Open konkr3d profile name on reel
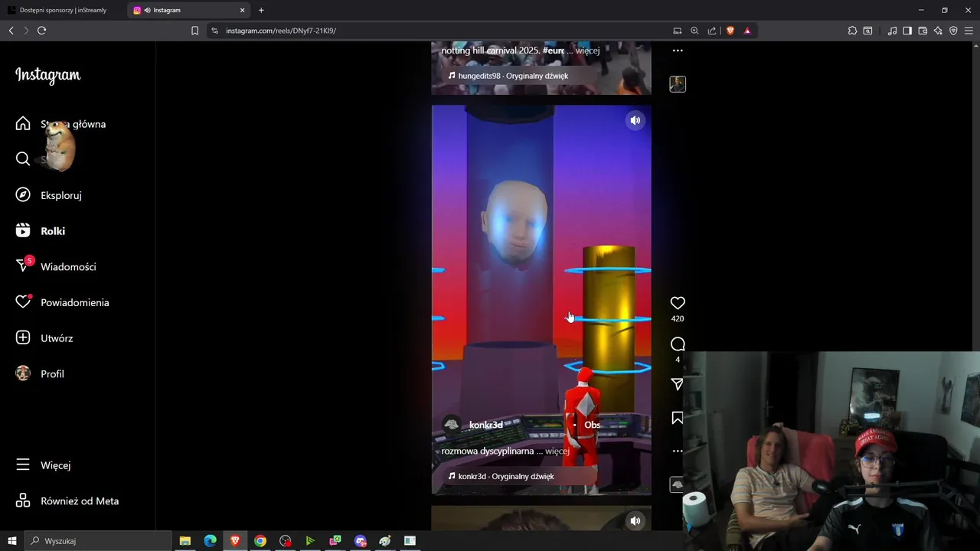Screen dimensions: 980x551 click(x=486, y=425)
